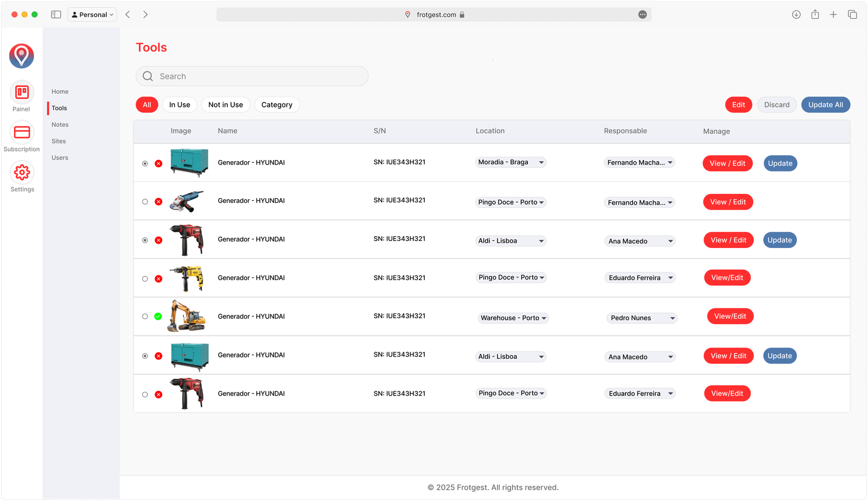The image size is (868, 501).
Task: Select radio button for Warehouse - Porto row
Action: [x=145, y=316]
